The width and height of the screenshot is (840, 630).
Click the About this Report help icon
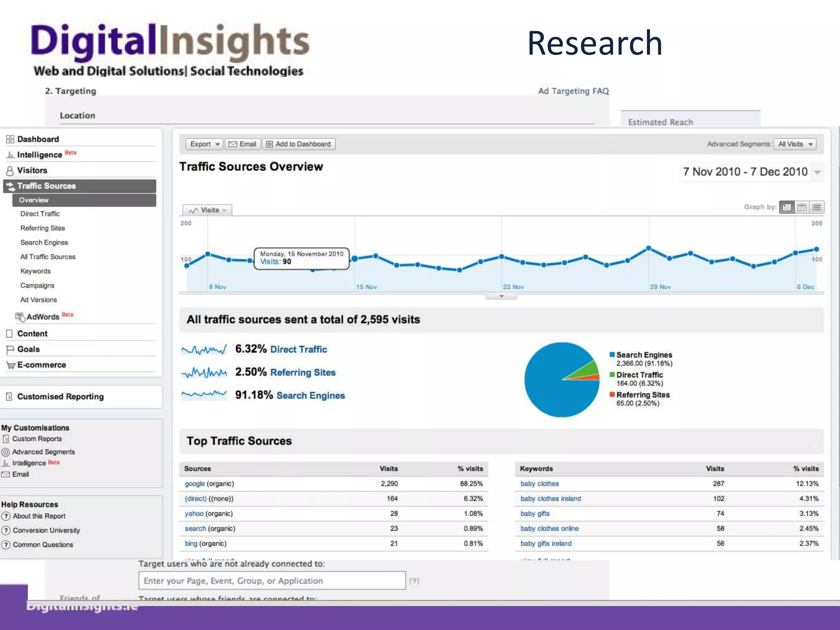click(x=6, y=516)
